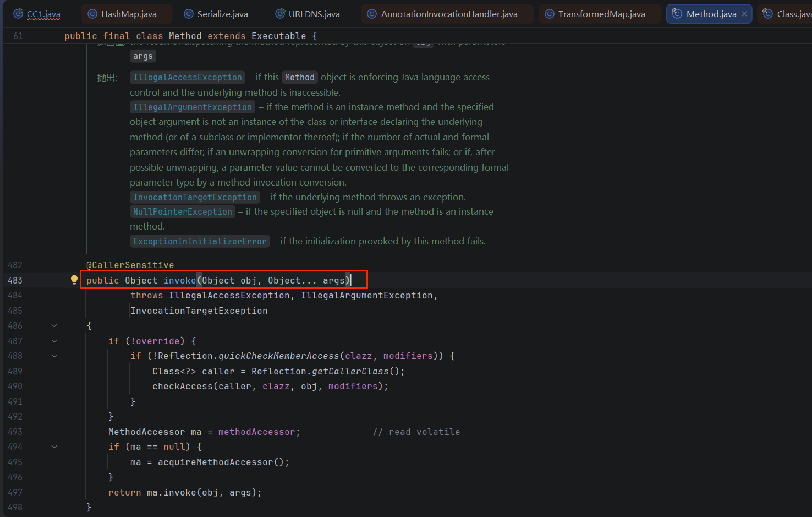
Task: Click the class icon on the HashMap.java tab
Action: click(92, 14)
